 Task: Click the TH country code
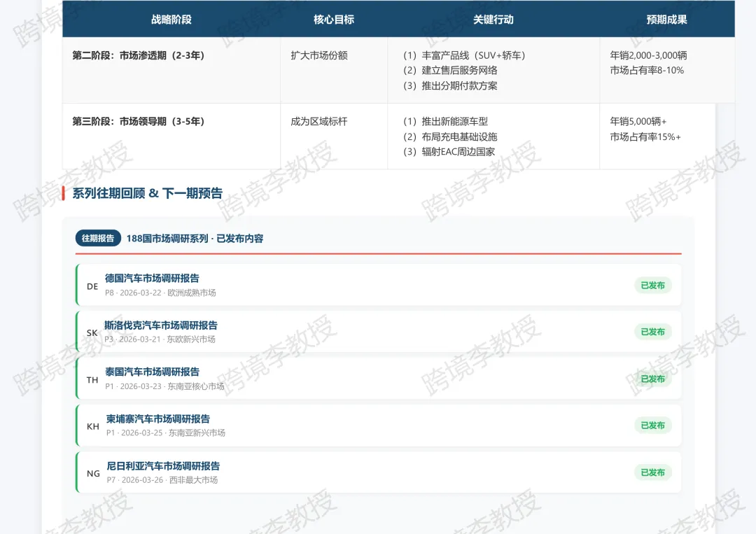[92, 380]
